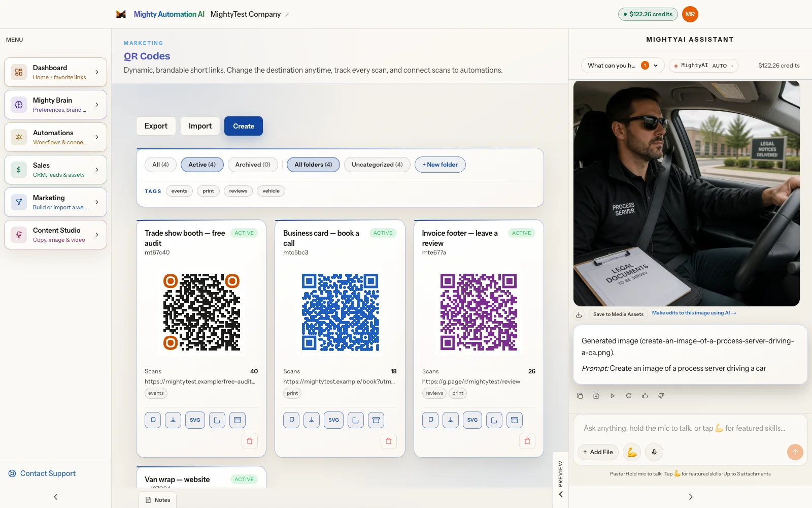The image size is (812, 508).
Task: Archive icon on Business card QR card
Action: [x=376, y=420]
